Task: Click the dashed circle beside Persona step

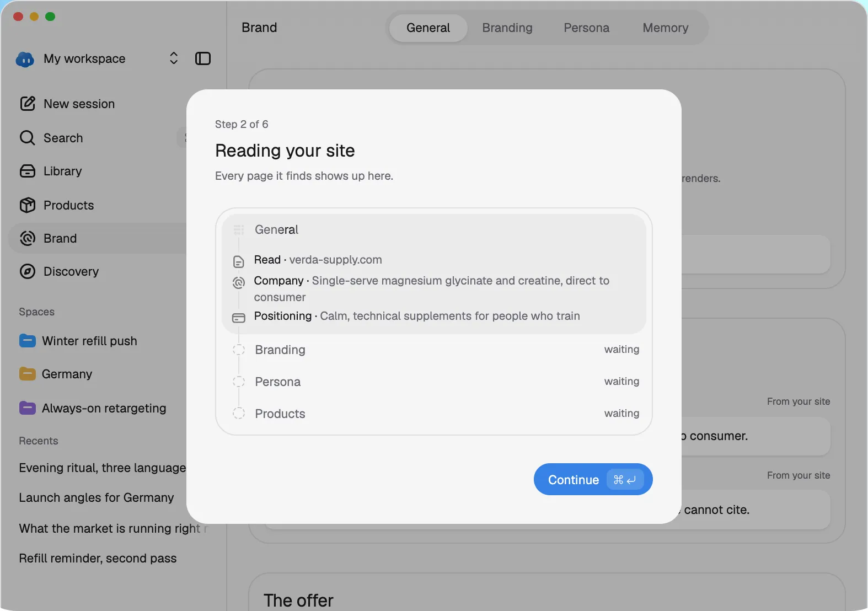Action: click(x=239, y=382)
